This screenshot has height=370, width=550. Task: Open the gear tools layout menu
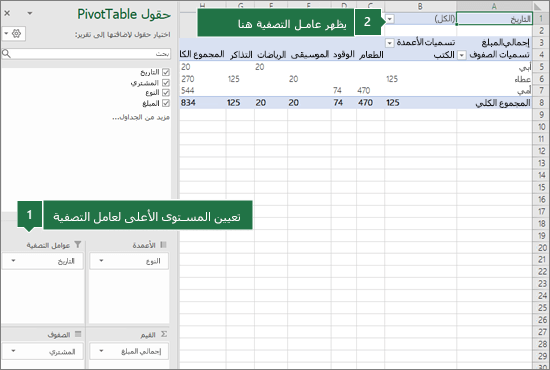[x=13, y=34]
